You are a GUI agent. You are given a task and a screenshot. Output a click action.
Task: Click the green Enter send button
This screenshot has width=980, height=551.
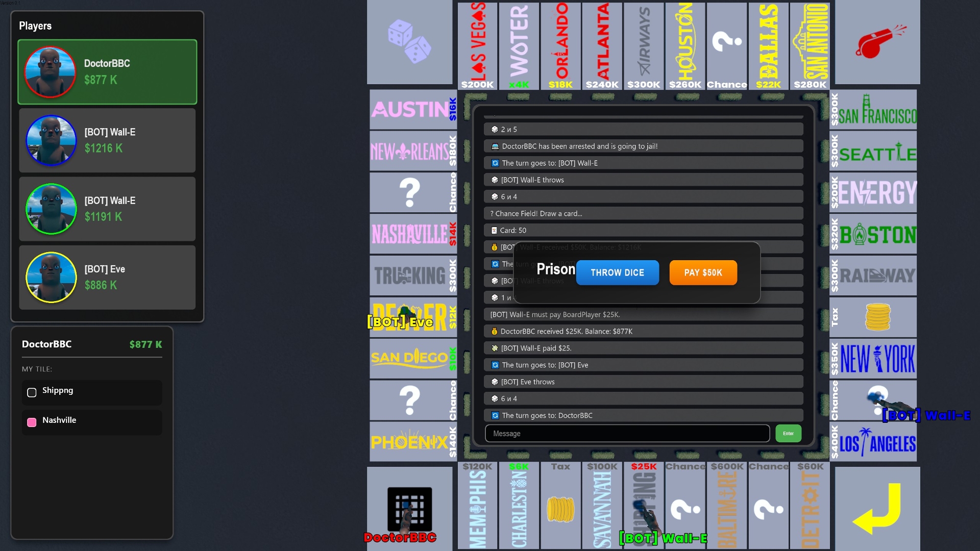[x=788, y=433]
